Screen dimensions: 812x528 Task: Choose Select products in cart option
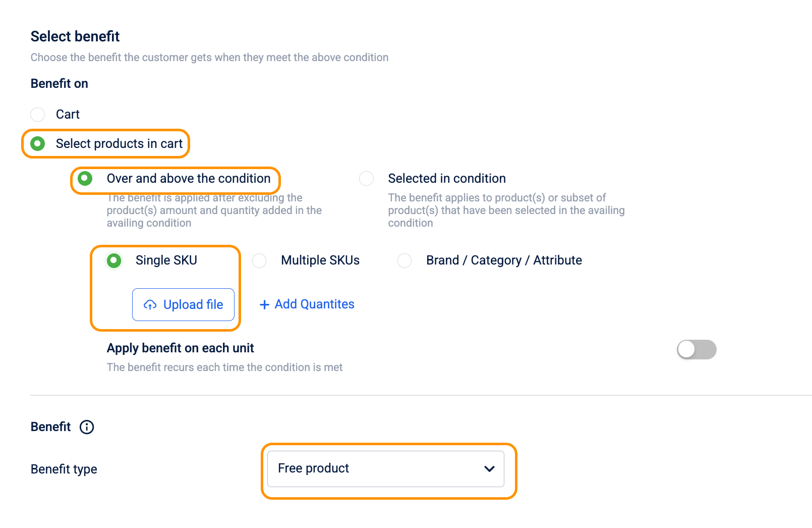[x=38, y=144]
